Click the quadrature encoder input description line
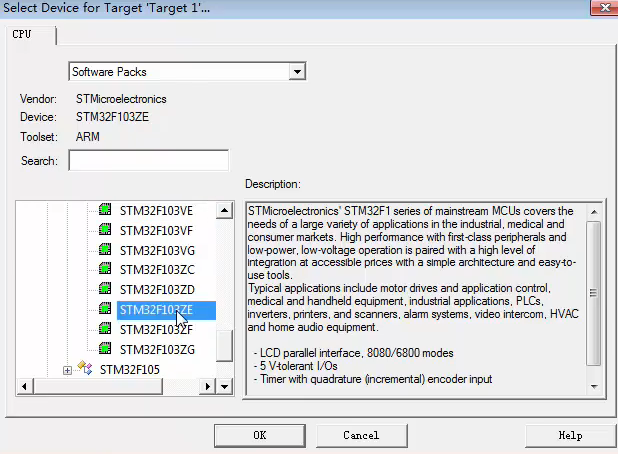618x454 pixels. click(x=373, y=379)
